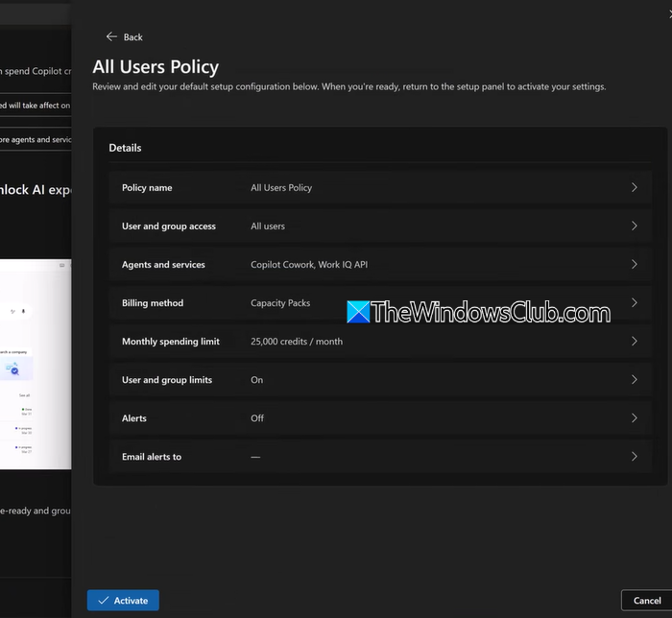Click the All Users Policy page title
Viewport: 672px width, 618px height.
pos(156,67)
